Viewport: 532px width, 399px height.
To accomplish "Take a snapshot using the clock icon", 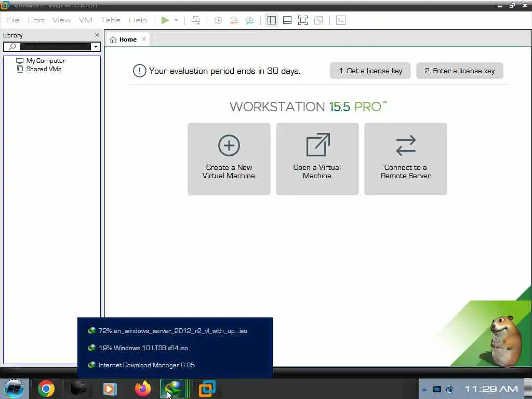I will point(218,20).
